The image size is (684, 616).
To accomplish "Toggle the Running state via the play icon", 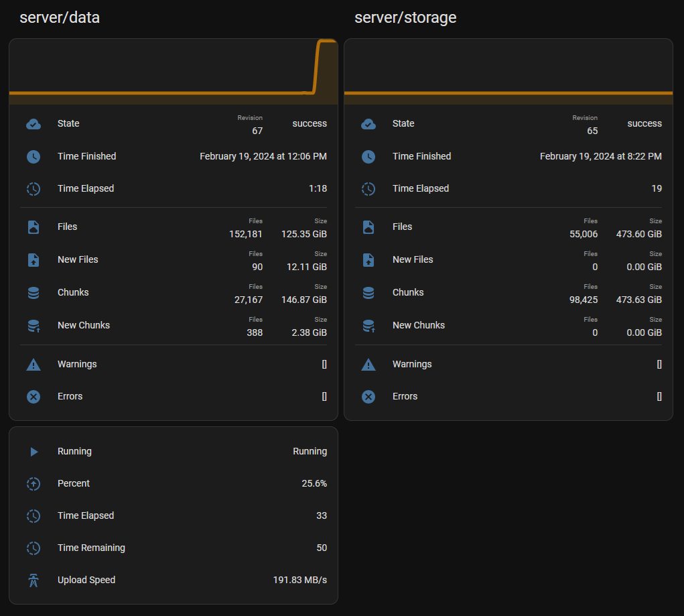I will (33, 451).
